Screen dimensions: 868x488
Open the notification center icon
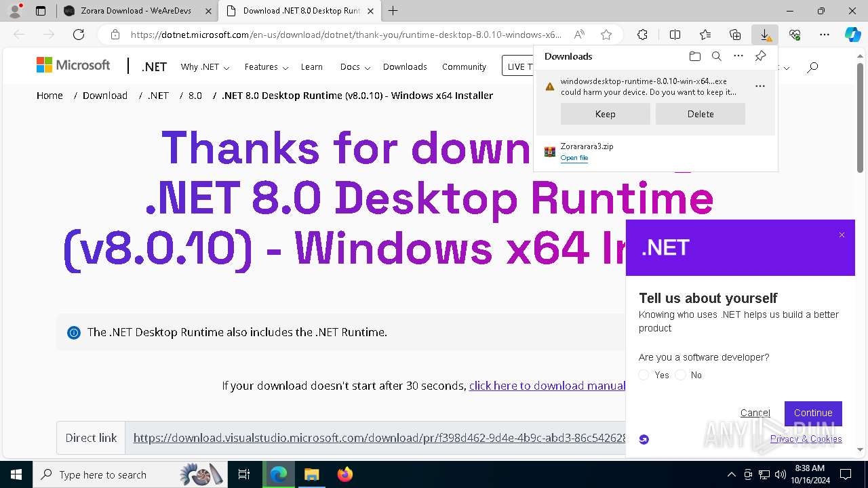point(846,474)
